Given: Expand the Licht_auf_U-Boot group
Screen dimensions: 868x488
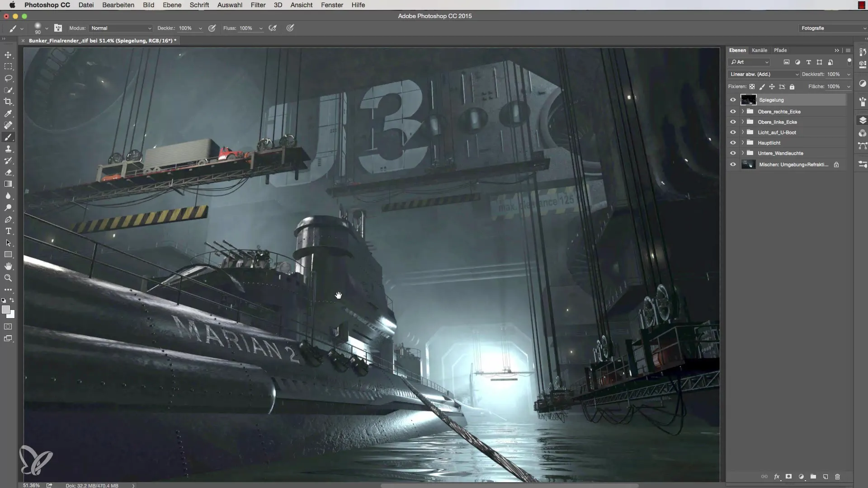Looking at the screenshot, I should tap(742, 132).
